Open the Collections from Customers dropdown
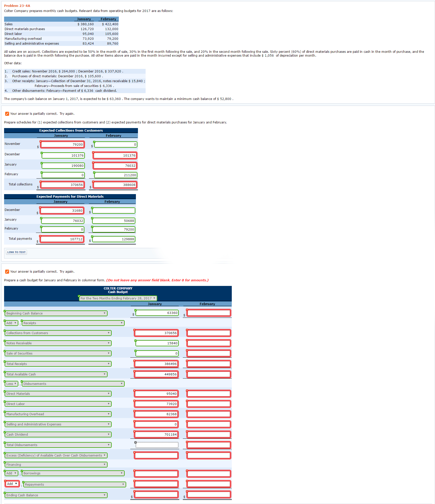 click(x=58, y=333)
